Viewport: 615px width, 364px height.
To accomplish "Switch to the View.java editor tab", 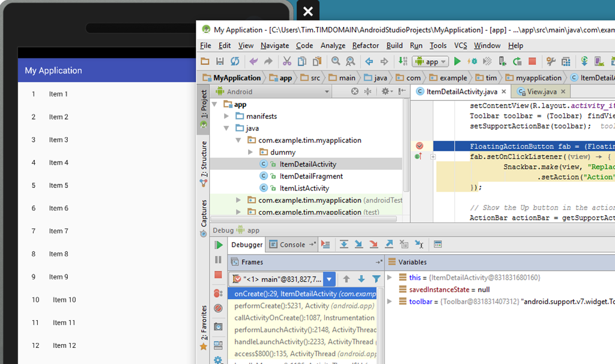I will pyautogui.click(x=542, y=92).
